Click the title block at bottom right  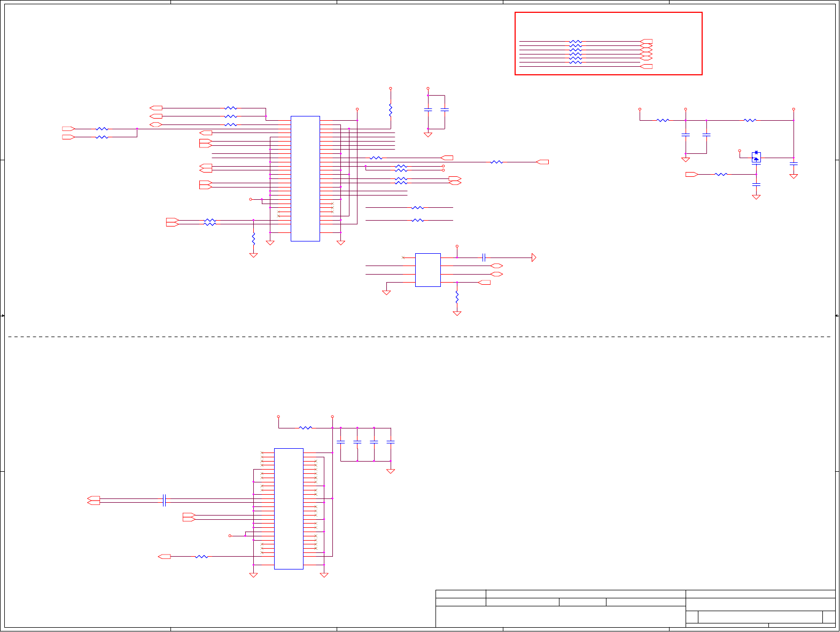click(635, 608)
